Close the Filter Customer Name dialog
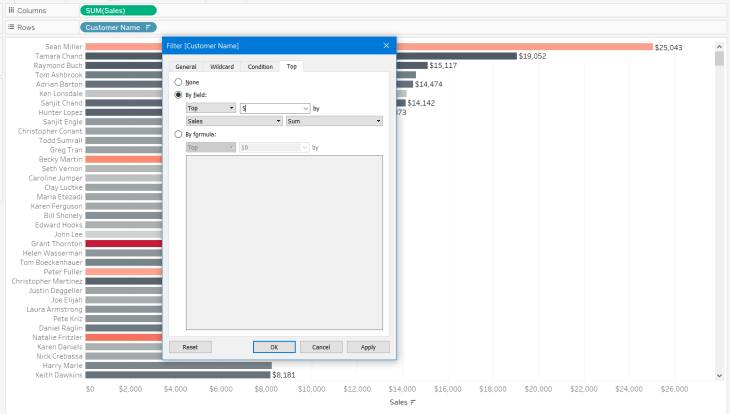This screenshot has height=414, width=730. tap(386, 46)
